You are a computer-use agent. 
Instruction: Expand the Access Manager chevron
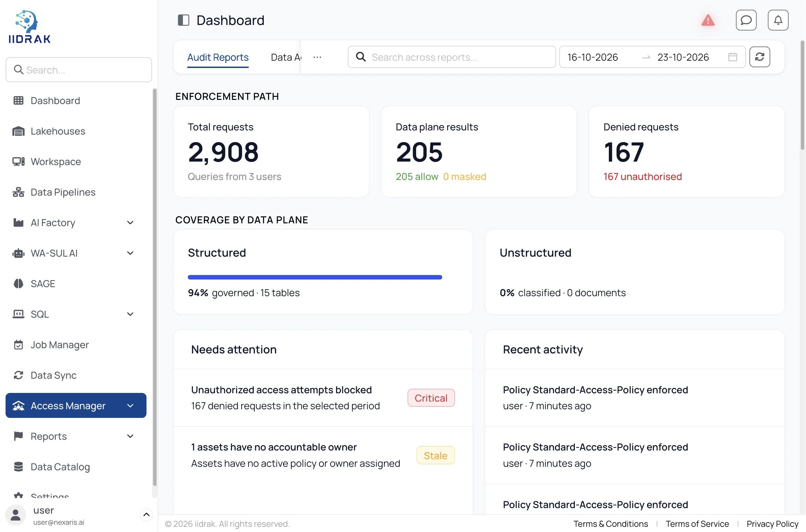pos(131,406)
